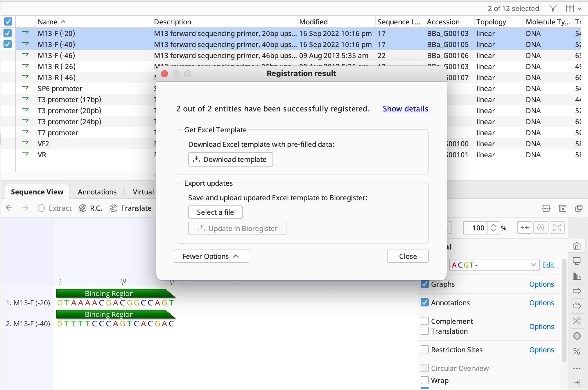Open the statistics panel from the right sidebar
Screen dimensions: 588x390
coord(577,276)
